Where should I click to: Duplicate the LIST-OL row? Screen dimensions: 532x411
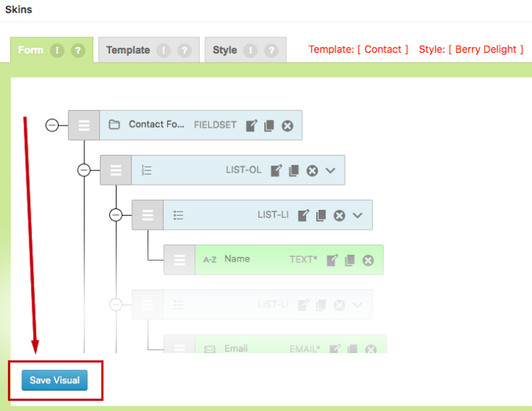point(294,170)
